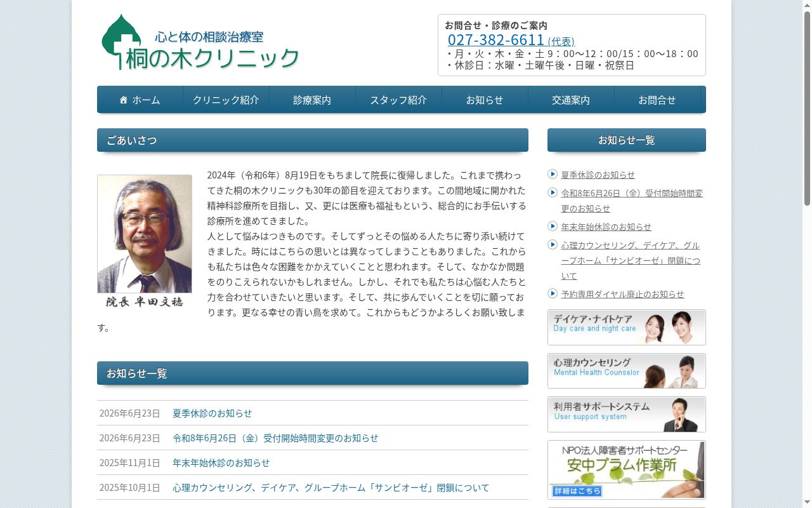
Task: Open 交通案内 menu item
Action: coord(571,100)
